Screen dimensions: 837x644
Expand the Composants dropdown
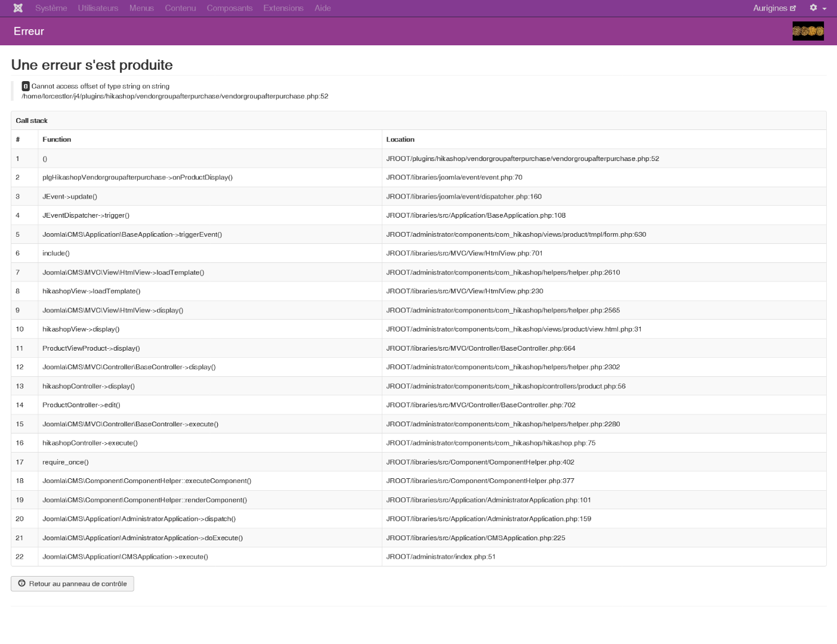[x=230, y=8]
